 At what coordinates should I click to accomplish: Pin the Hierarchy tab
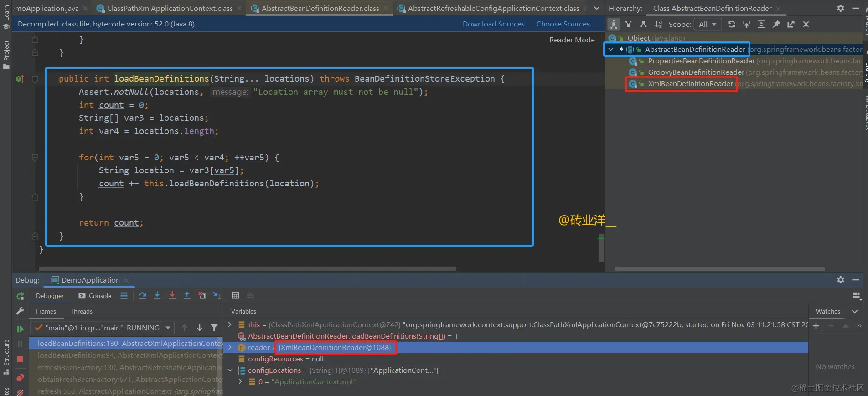pos(776,24)
